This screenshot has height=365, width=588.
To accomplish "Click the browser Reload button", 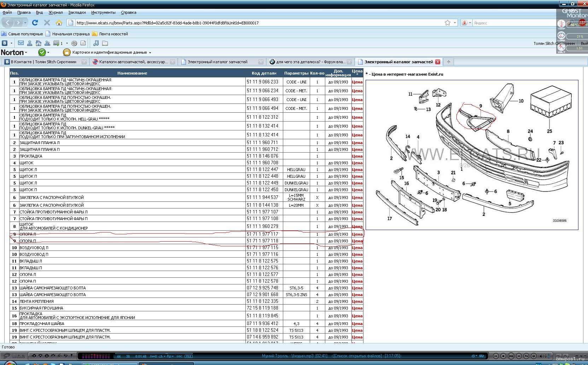I will pyautogui.click(x=35, y=23).
